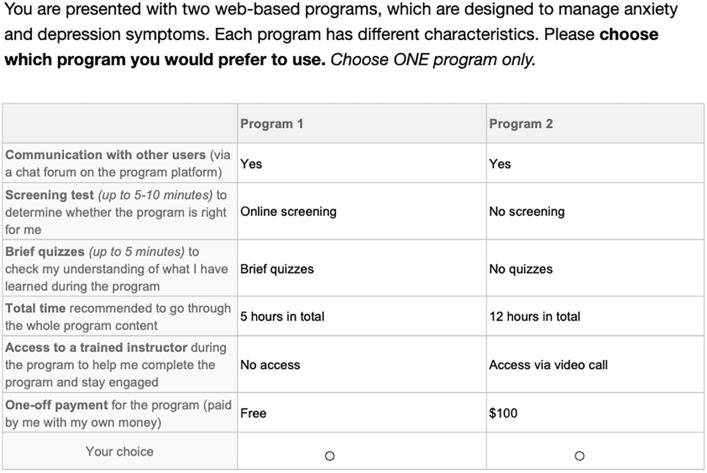Click the "5 hours in total" cell
This screenshot has height=473, width=707.
click(282, 317)
